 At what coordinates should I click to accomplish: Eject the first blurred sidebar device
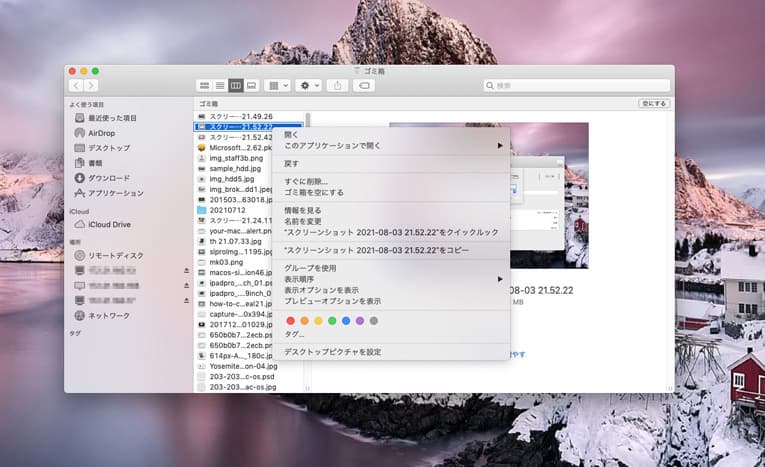coord(185,271)
